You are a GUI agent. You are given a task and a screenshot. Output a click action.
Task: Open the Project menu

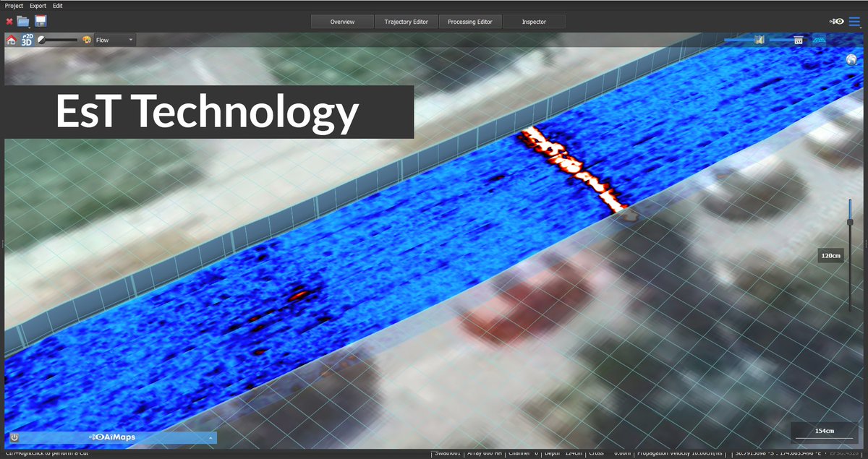click(14, 6)
